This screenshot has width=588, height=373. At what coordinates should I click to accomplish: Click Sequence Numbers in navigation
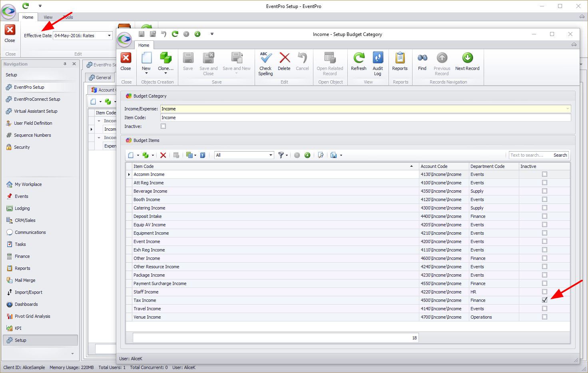point(32,135)
